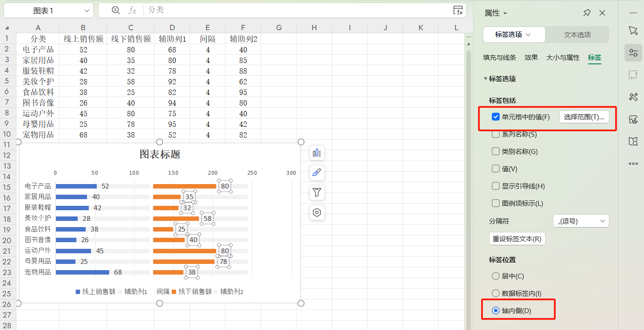644x330 pixels.
Task: Select the 居中(C) label position radio
Action: (x=495, y=276)
